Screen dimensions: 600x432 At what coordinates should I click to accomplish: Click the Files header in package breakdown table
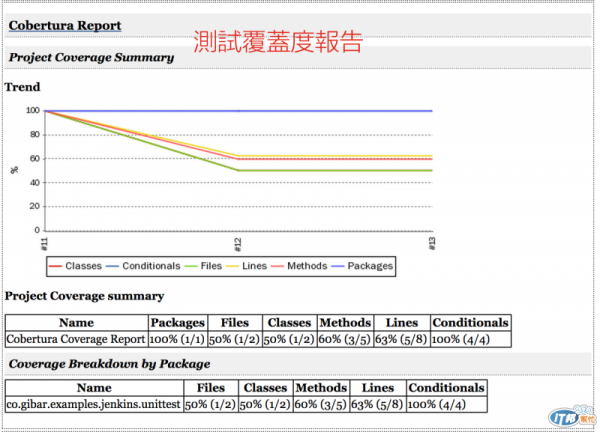pyautogui.click(x=210, y=388)
